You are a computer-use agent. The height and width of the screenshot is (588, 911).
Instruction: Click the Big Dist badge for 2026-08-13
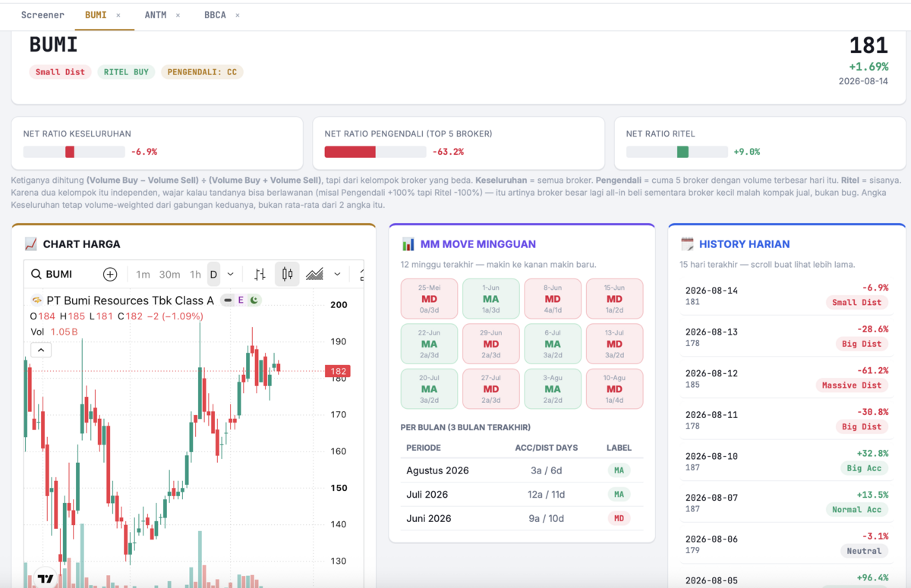click(862, 344)
